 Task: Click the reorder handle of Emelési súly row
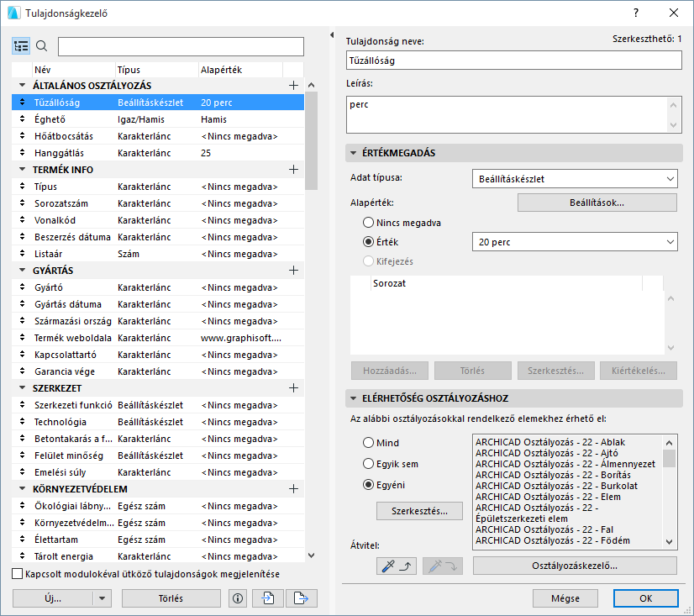click(22, 472)
